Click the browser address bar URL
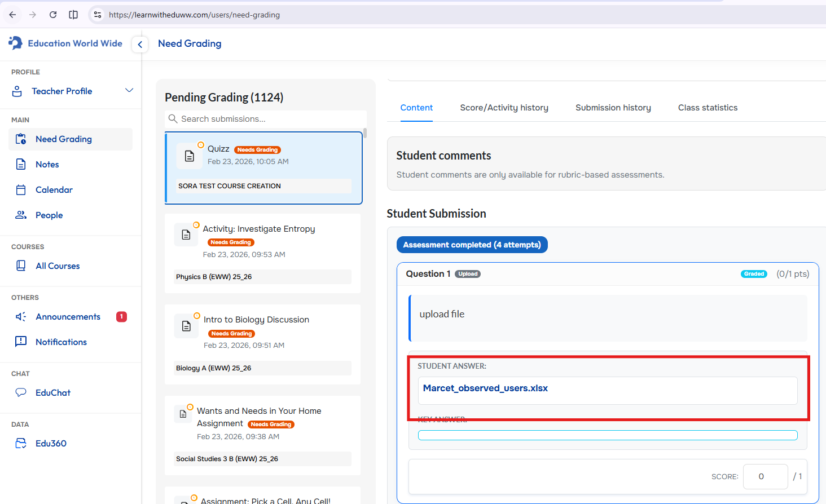Screen dimensions: 826x504 [194, 15]
